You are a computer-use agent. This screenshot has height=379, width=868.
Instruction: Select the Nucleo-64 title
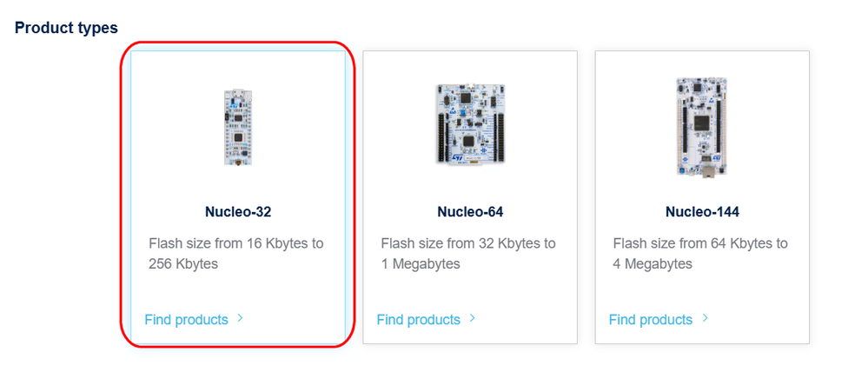pos(470,211)
